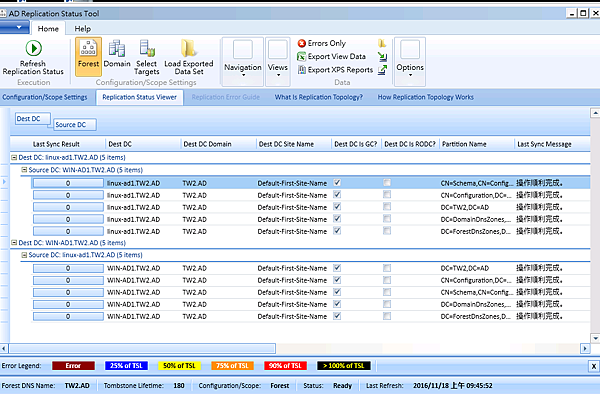
Task: Switch to the Help ribbon tab
Action: pyautogui.click(x=82, y=29)
